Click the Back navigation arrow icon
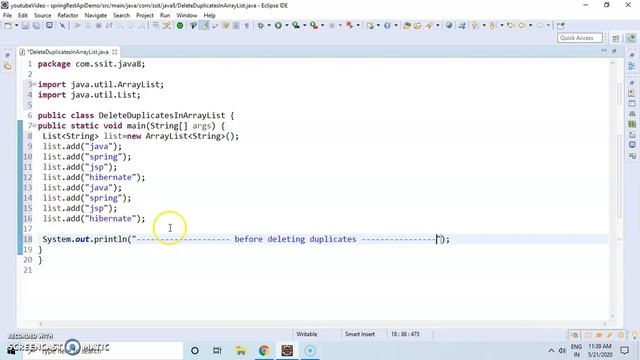Viewport: 640px width, 360px height. (522, 25)
